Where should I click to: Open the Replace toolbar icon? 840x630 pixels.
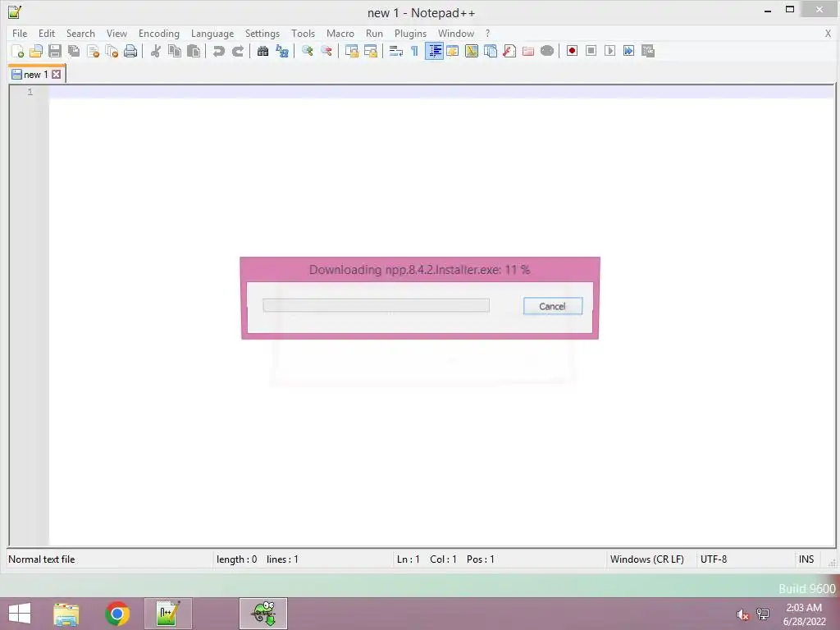coord(282,51)
